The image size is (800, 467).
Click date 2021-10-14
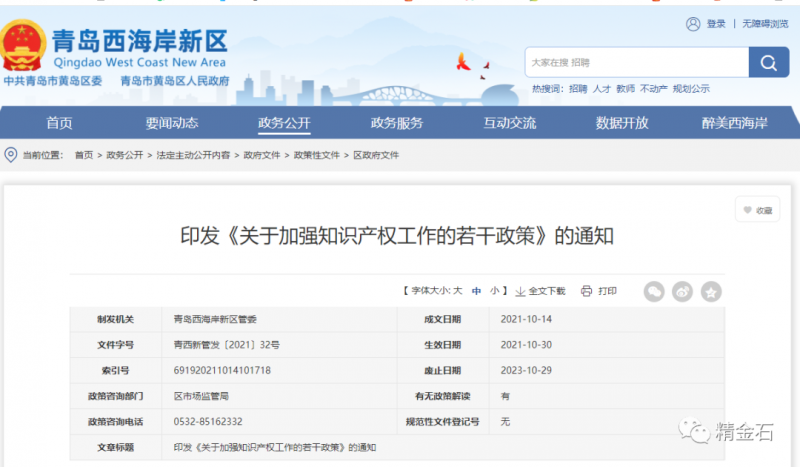coord(526,319)
